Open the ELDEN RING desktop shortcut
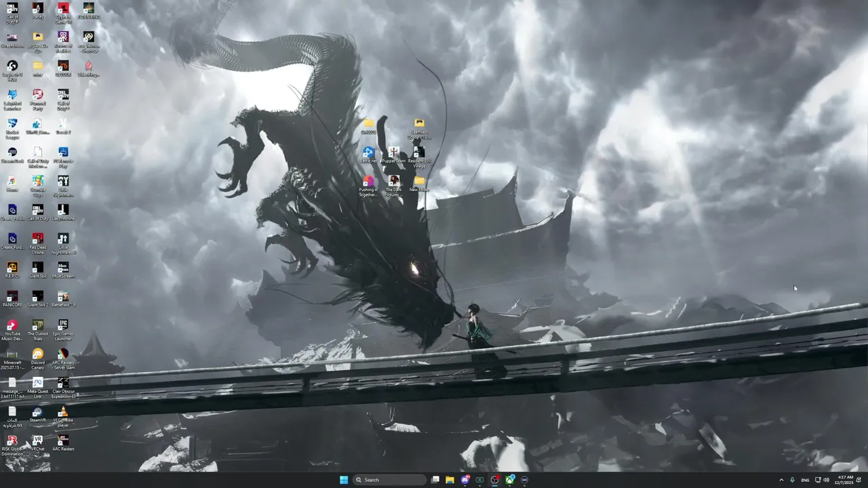This screenshot has height=488, width=868. [88, 11]
